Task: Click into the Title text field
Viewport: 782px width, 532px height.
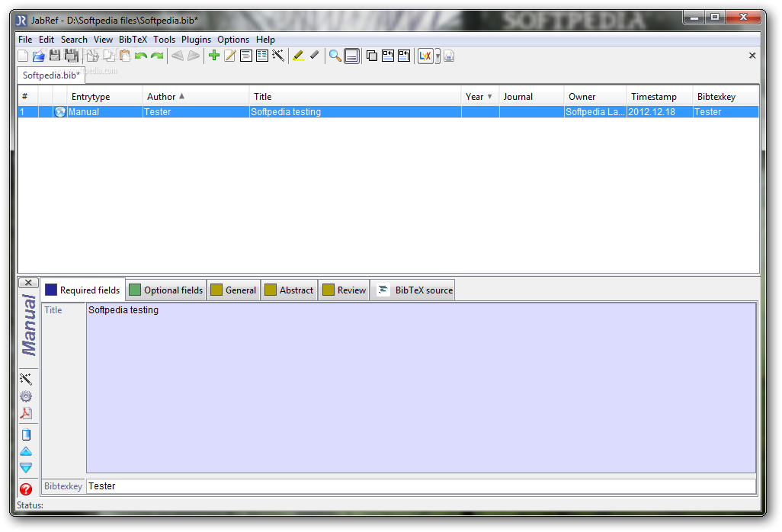Action: (x=421, y=387)
